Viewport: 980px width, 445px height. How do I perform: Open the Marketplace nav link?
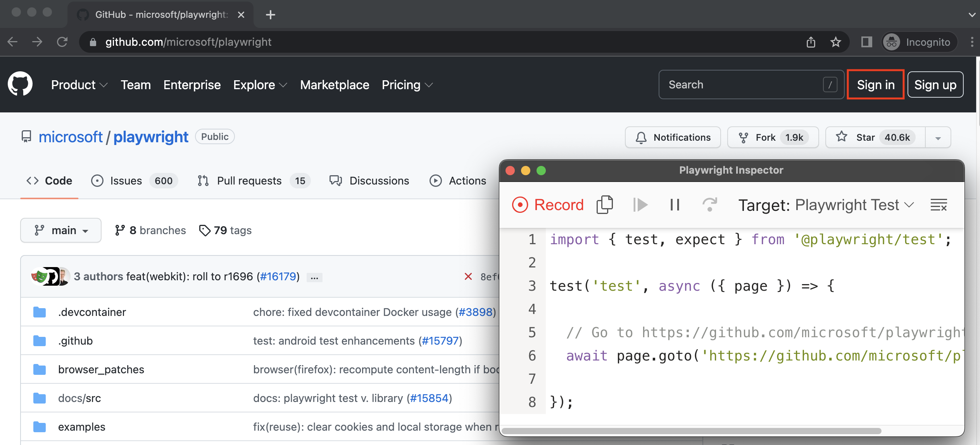coord(335,85)
